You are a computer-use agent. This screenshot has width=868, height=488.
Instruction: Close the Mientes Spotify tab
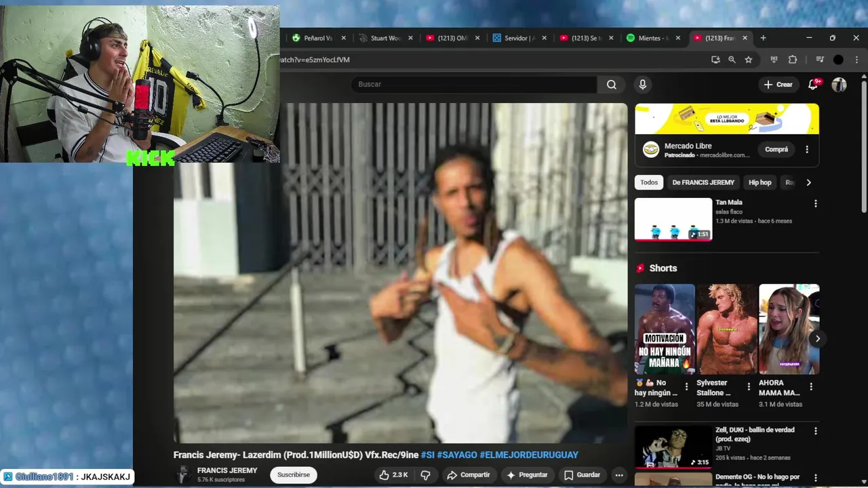(678, 38)
